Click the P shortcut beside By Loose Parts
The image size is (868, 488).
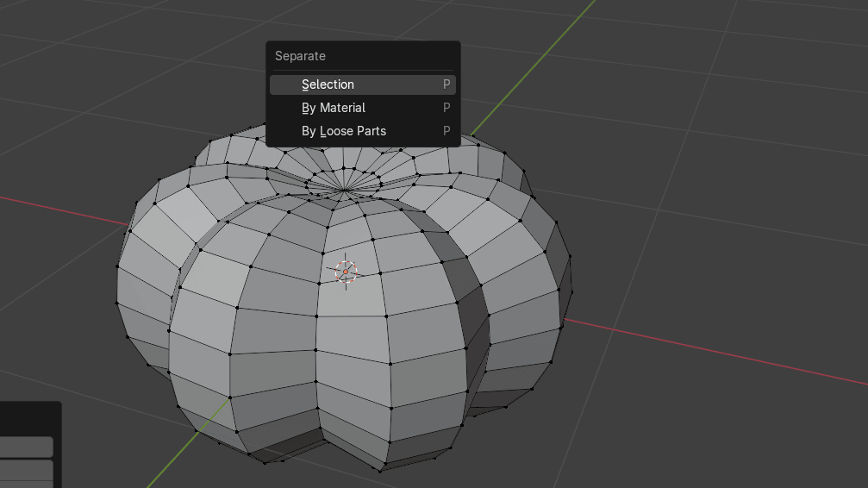click(446, 131)
